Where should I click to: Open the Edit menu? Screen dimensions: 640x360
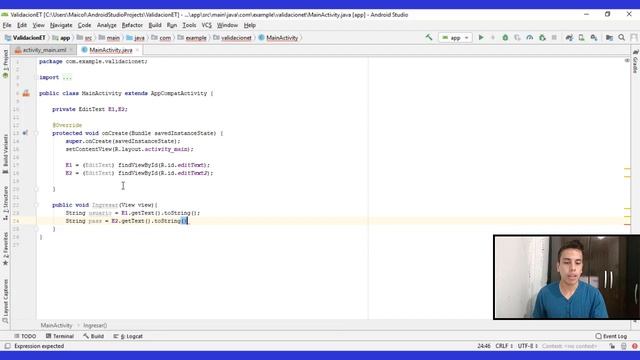pos(22,25)
